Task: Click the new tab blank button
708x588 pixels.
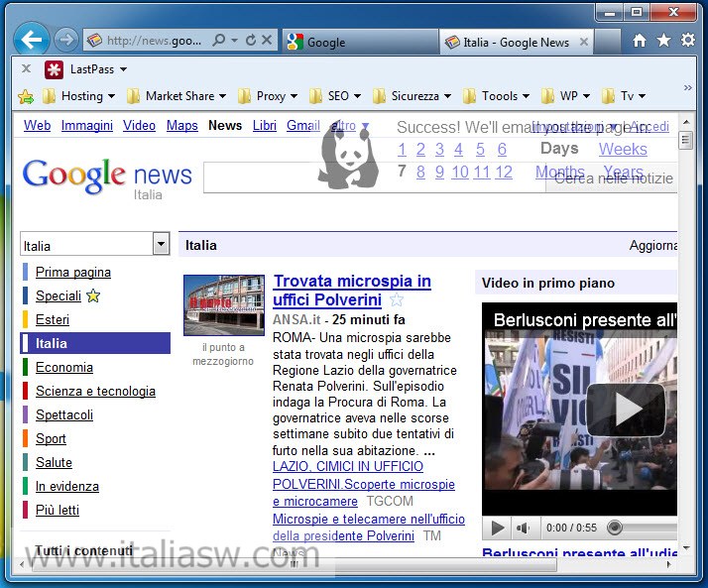Action: pos(607,42)
